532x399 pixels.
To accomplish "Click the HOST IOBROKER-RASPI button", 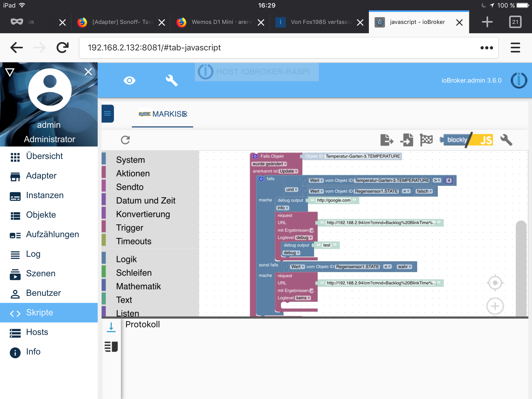I will tap(257, 72).
